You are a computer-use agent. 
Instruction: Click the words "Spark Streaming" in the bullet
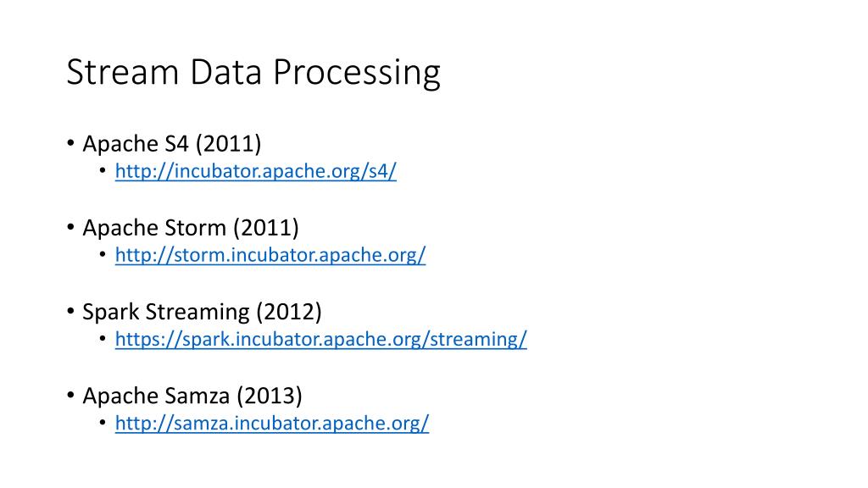tap(166, 312)
